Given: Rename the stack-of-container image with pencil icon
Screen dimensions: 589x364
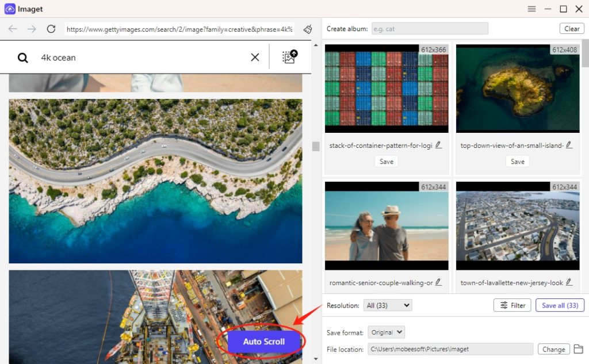Looking at the screenshot, I should click(x=438, y=145).
